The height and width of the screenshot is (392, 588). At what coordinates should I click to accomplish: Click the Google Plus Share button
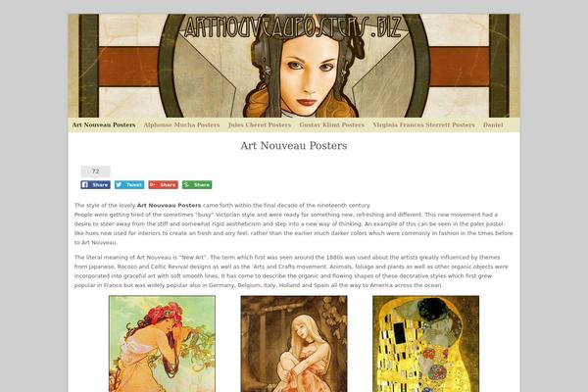(x=163, y=184)
